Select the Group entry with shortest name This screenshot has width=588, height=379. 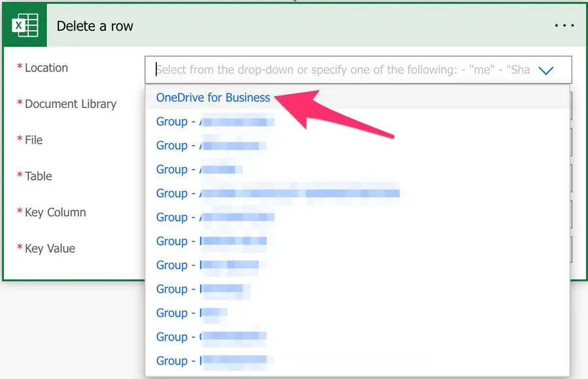coord(191,313)
